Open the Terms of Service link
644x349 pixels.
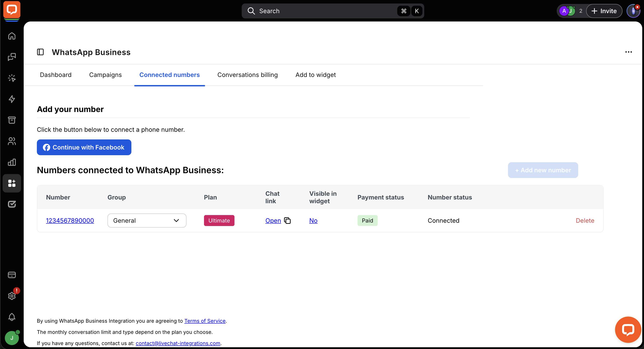(x=205, y=321)
